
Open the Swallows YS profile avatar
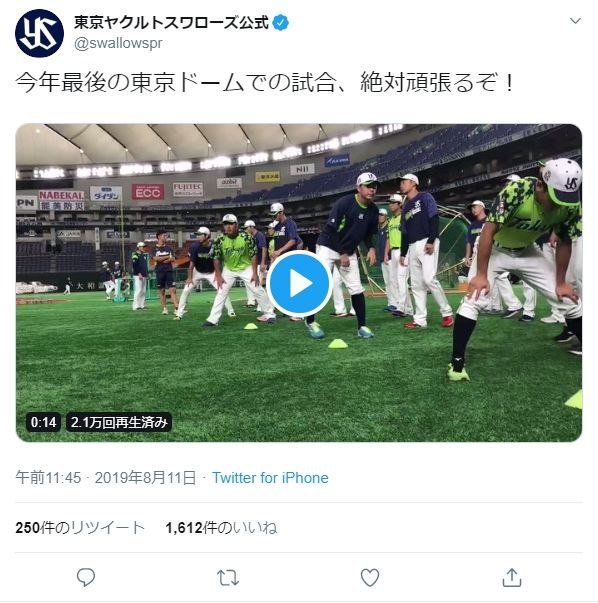[x=39, y=33]
